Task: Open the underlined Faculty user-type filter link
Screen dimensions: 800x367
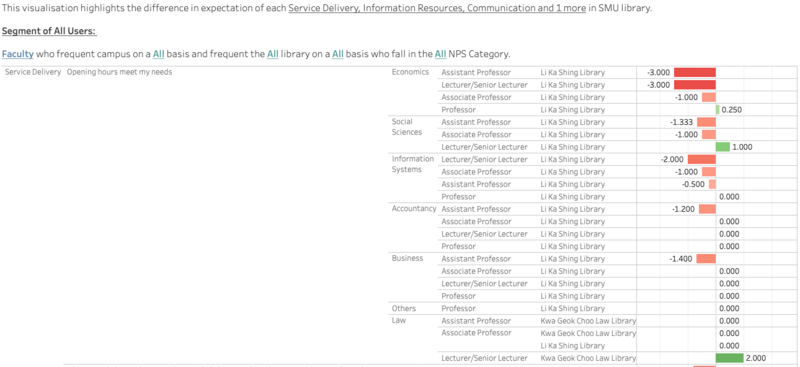Action: pyautogui.click(x=18, y=54)
